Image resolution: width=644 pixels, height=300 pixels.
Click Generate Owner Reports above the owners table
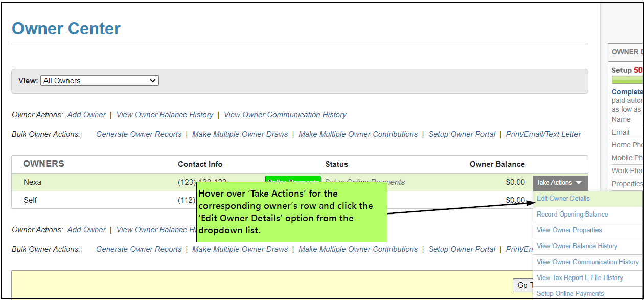point(139,134)
